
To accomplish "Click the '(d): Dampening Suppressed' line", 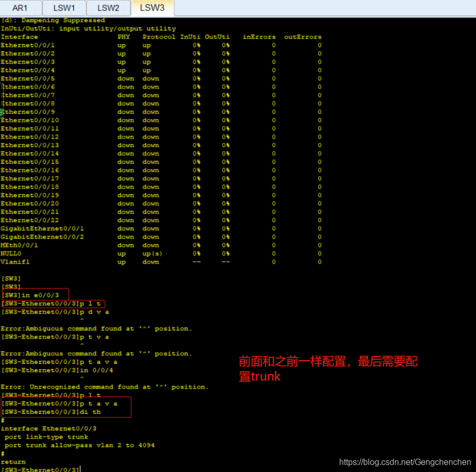I will (53, 20).
